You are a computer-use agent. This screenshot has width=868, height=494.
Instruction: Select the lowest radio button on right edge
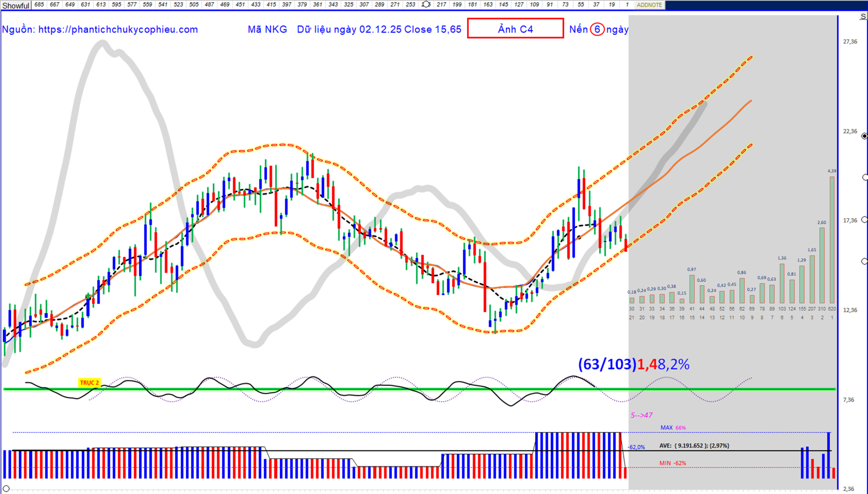click(864, 261)
